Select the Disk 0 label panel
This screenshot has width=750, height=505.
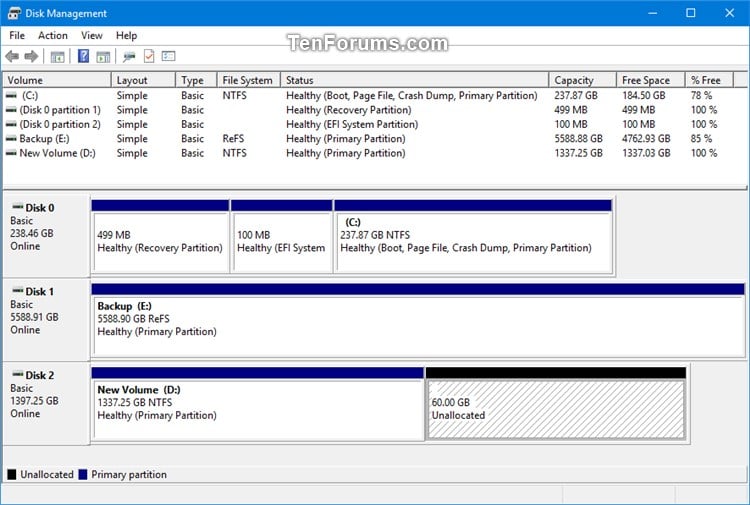[46, 235]
